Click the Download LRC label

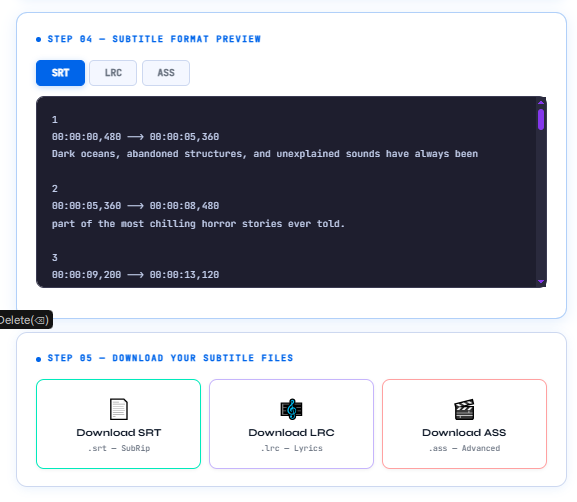tap(291, 432)
